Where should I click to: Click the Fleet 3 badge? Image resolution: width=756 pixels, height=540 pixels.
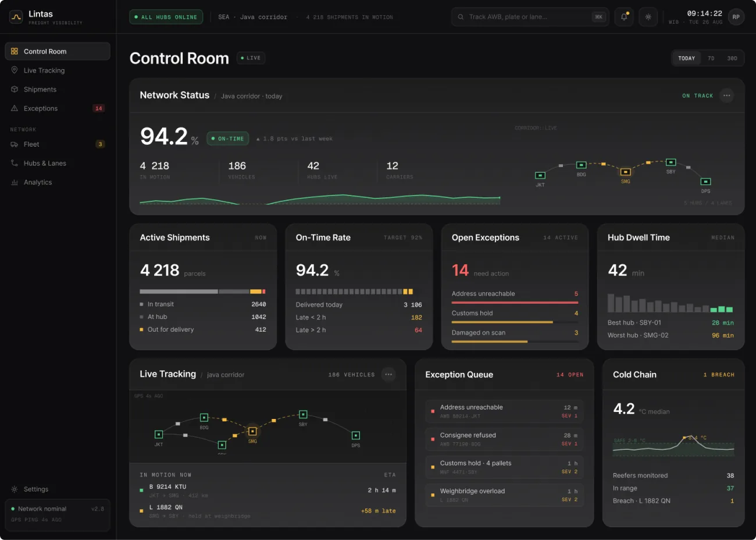coord(100,144)
